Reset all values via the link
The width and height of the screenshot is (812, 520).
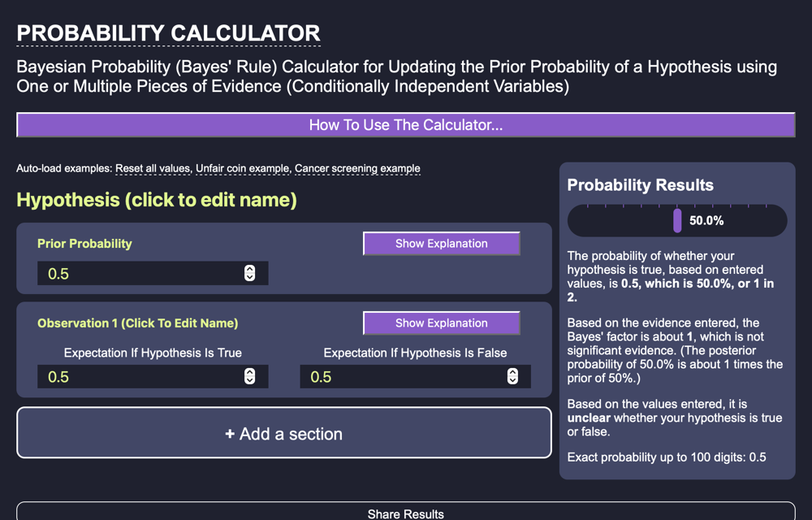point(153,169)
